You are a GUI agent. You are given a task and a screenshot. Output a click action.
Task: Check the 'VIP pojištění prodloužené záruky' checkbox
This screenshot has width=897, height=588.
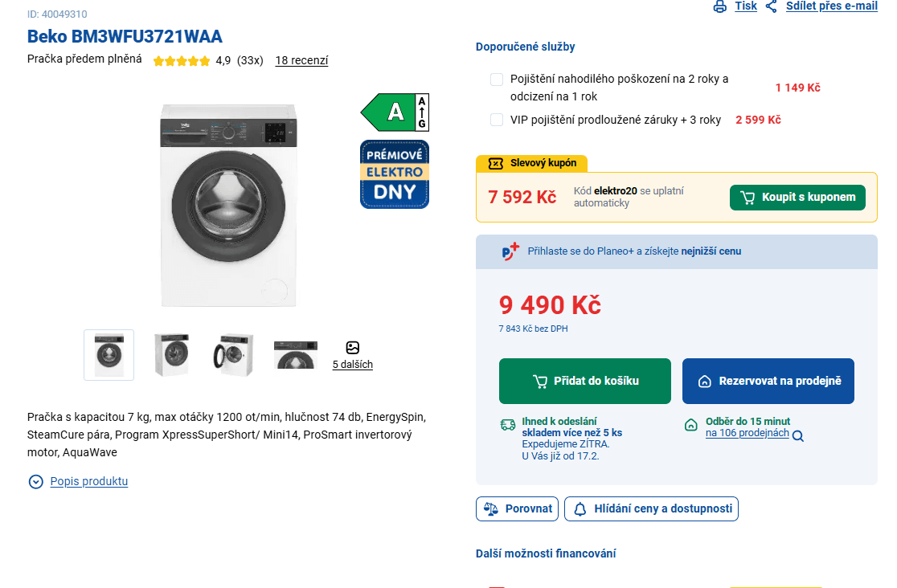click(x=496, y=120)
